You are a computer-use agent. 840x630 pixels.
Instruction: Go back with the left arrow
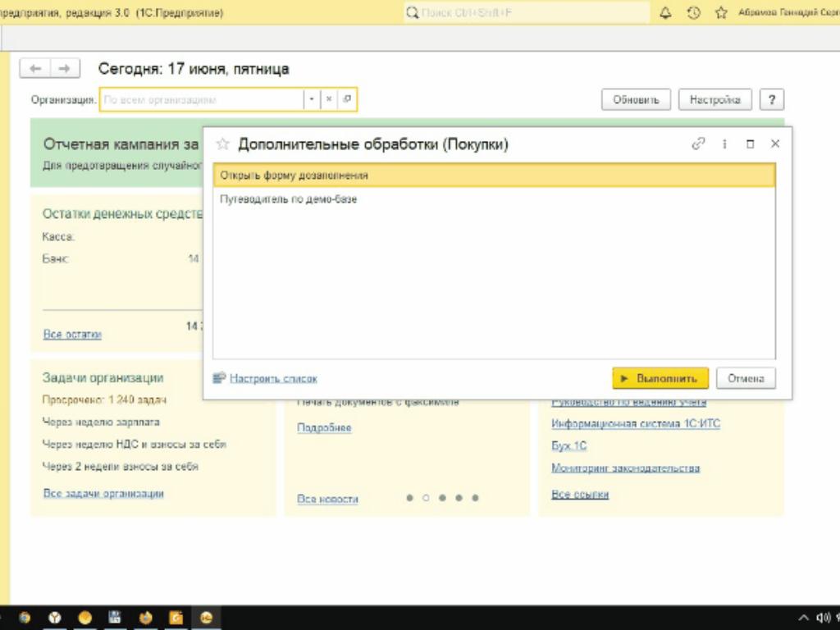coord(35,69)
